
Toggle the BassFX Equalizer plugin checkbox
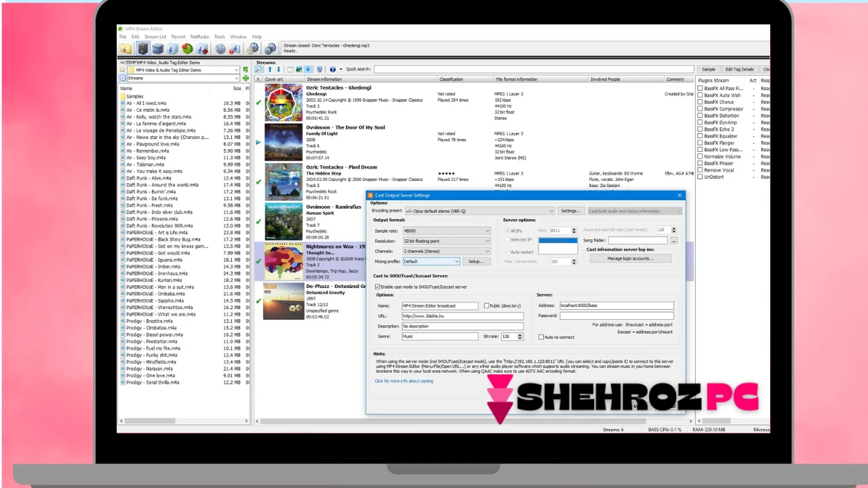tap(701, 136)
